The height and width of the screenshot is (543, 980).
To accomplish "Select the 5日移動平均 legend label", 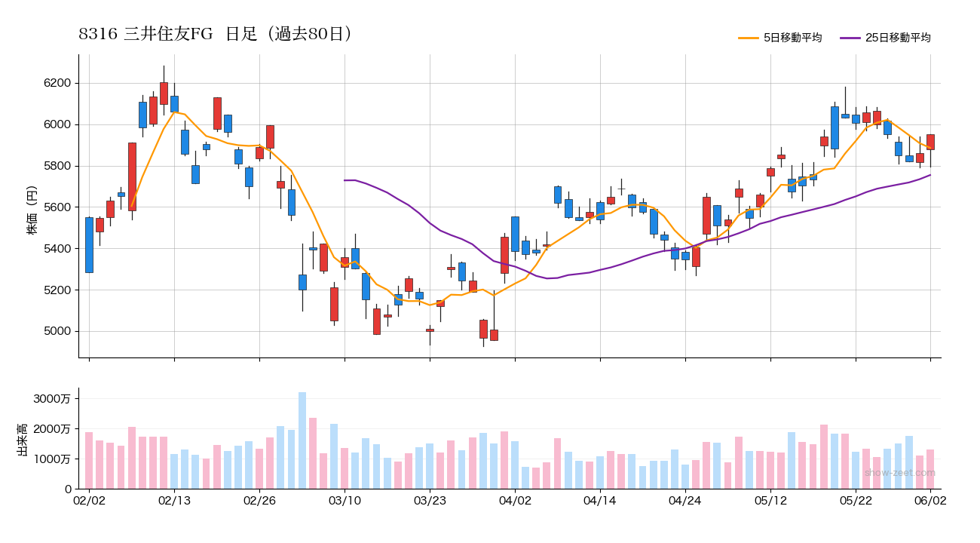I will click(x=792, y=38).
